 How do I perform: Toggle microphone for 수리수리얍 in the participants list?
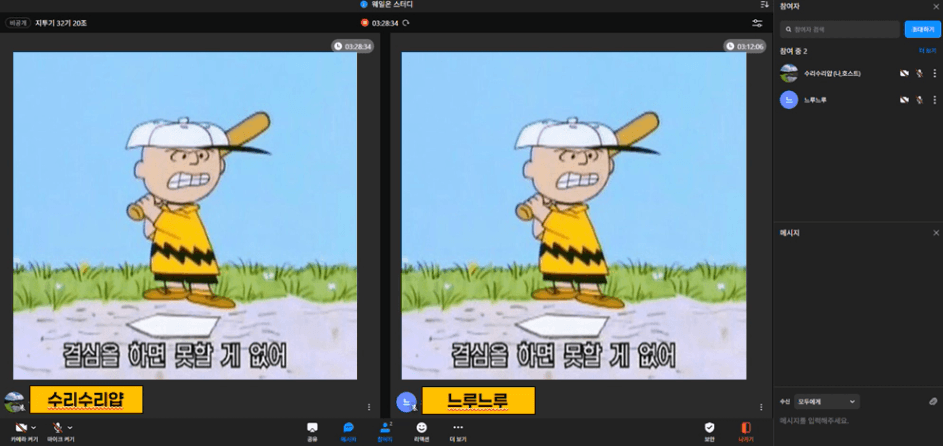[919, 73]
